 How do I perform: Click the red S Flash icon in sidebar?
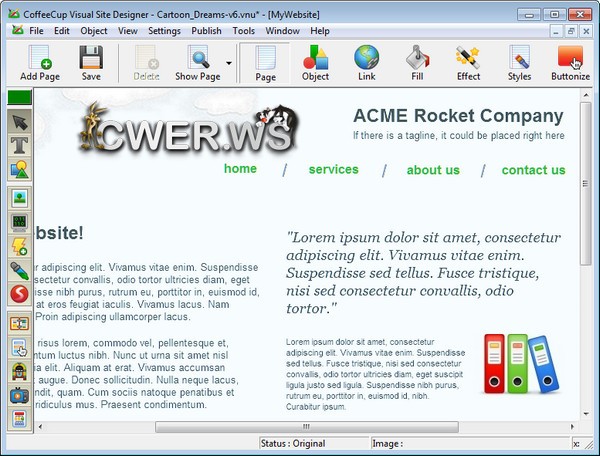point(19,294)
